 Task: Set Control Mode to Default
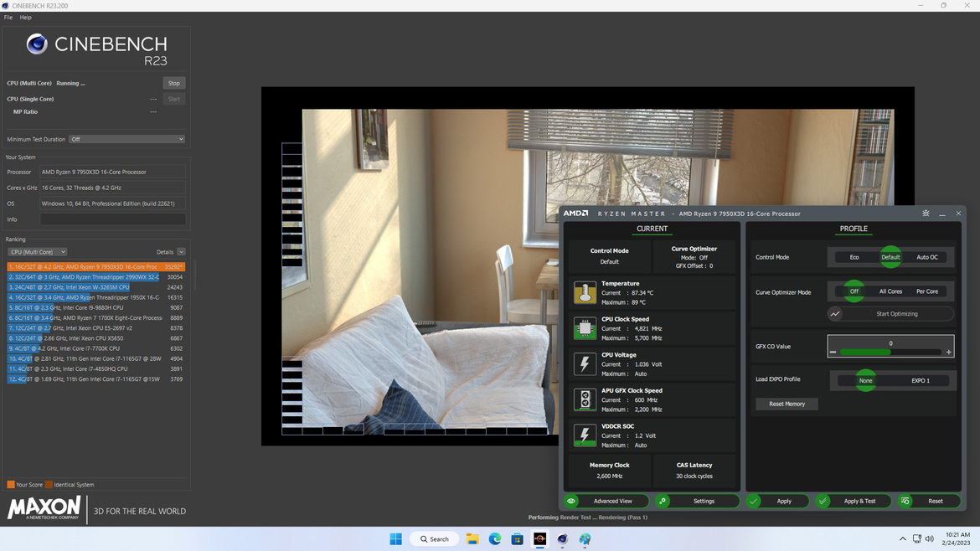[x=890, y=257]
